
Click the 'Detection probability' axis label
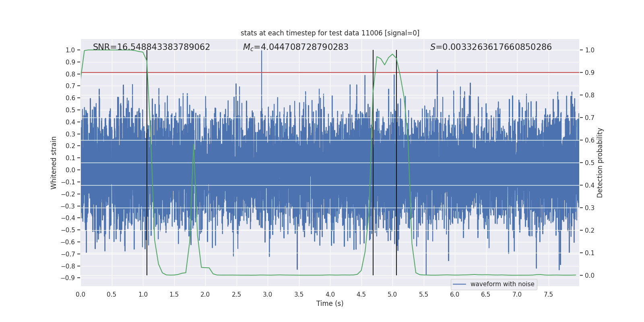point(600,163)
